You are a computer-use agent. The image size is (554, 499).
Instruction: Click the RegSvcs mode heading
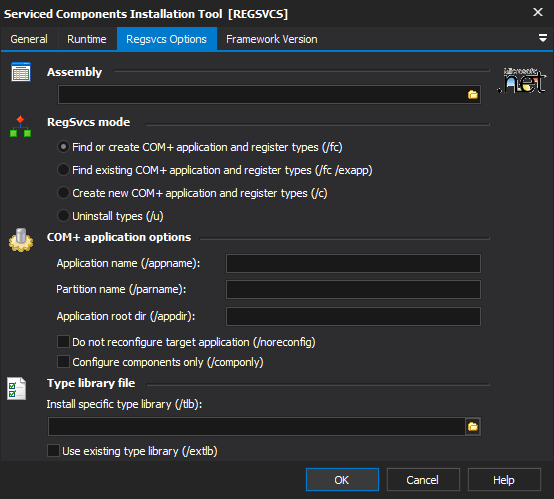pyautogui.click(x=89, y=122)
